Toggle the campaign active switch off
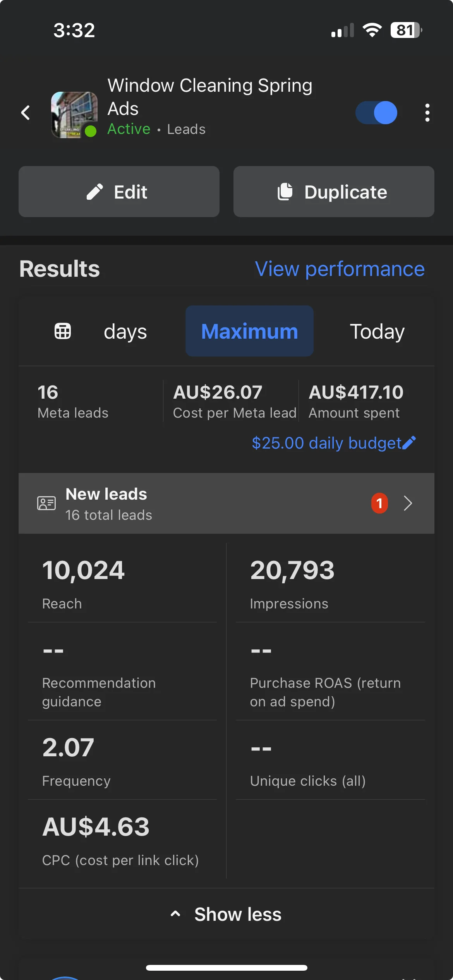Screen dimensions: 453x980 pos(376,113)
